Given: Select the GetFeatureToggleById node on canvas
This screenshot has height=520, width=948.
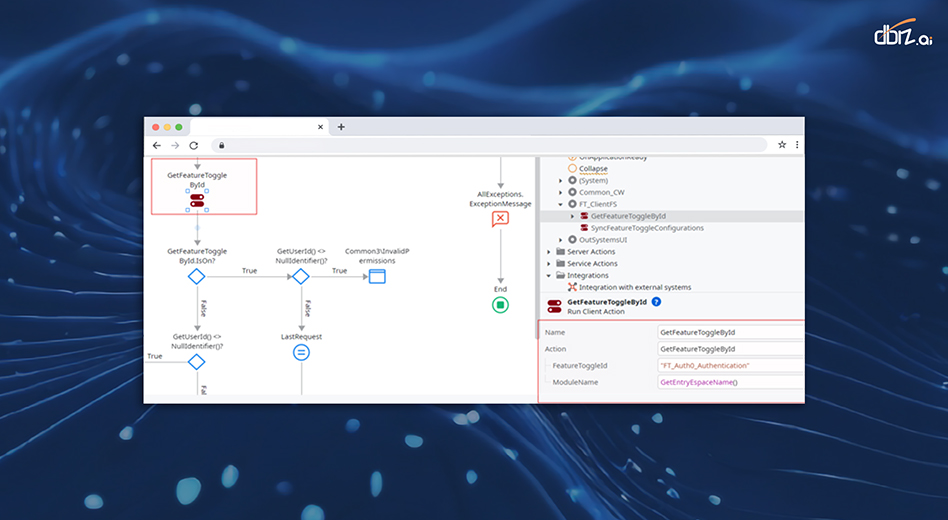Looking at the screenshot, I should coord(197,201).
